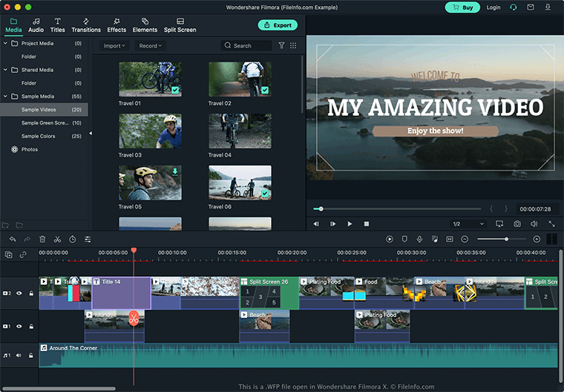Open the 1/2 preview quality dropdown
Viewport: 564px width, 392px height.
[x=469, y=223]
